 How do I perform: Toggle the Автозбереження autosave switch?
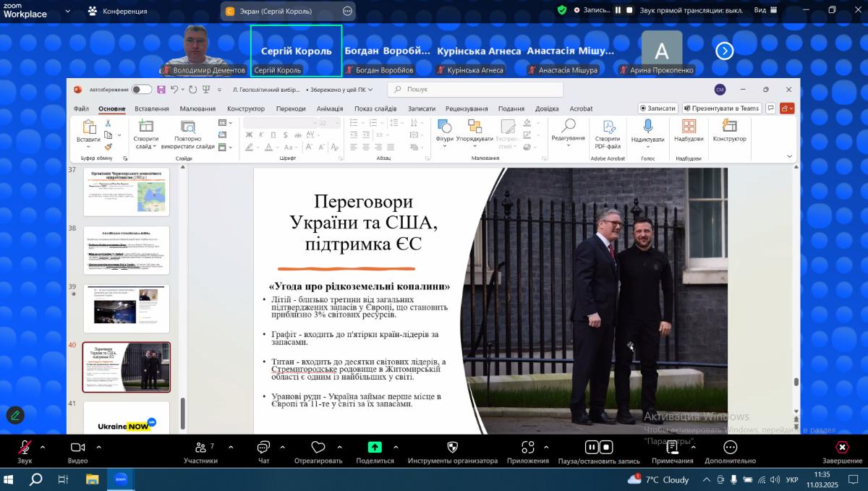tap(141, 90)
